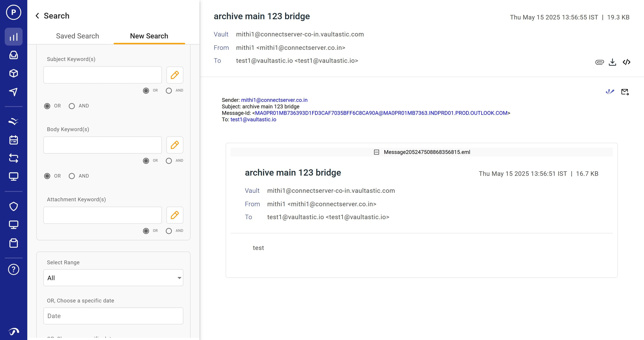Select the New Search tab
The width and height of the screenshot is (644, 340).
(149, 36)
